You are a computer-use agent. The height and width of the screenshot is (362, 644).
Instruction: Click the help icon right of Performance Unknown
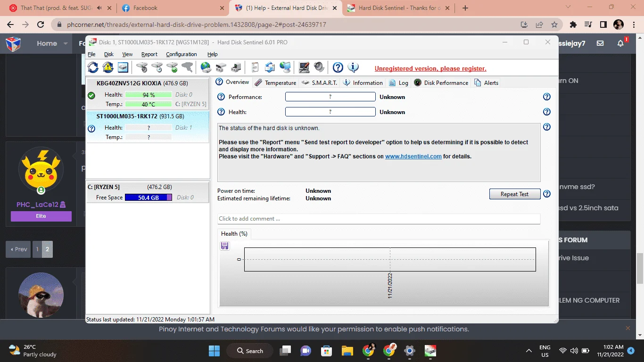coord(547,97)
